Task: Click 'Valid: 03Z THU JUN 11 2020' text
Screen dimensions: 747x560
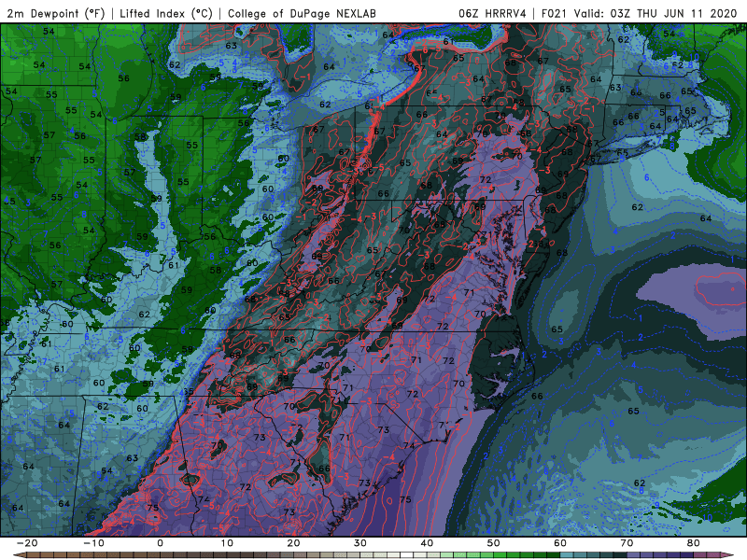Action: pyautogui.click(x=655, y=13)
